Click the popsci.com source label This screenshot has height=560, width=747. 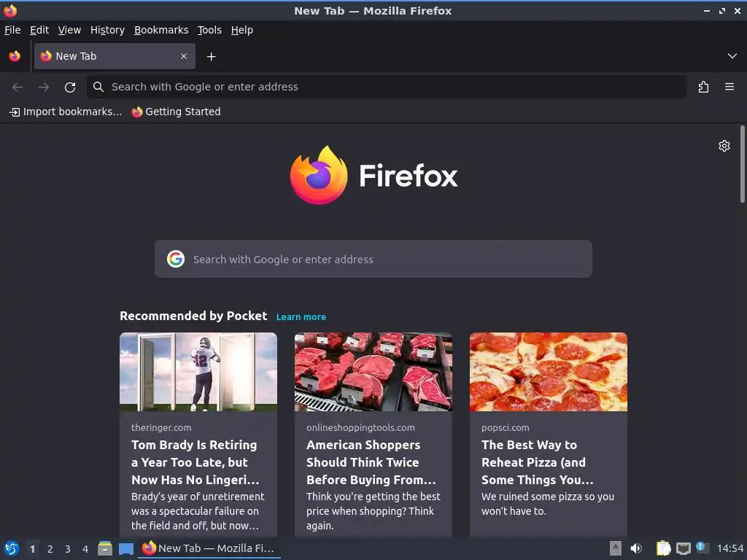(x=506, y=427)
